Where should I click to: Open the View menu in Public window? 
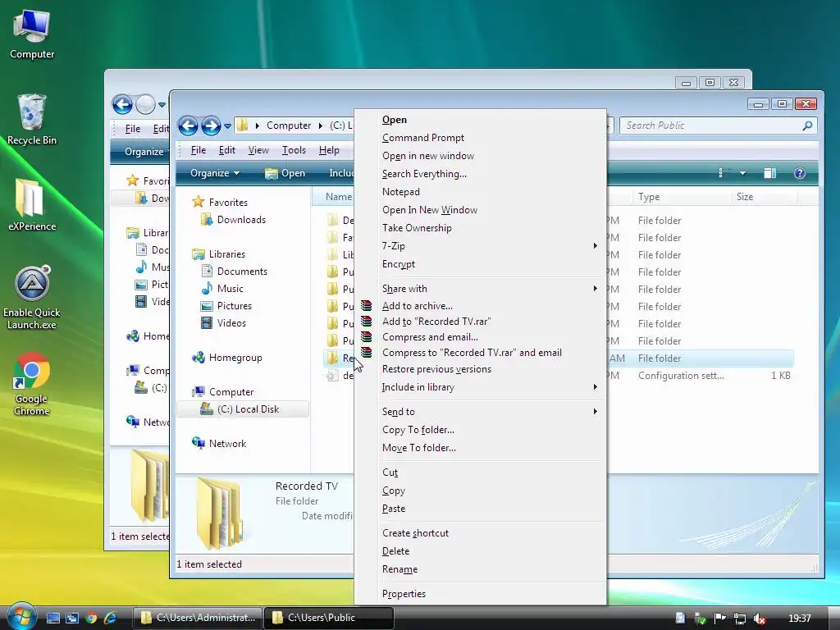[258, 150]
